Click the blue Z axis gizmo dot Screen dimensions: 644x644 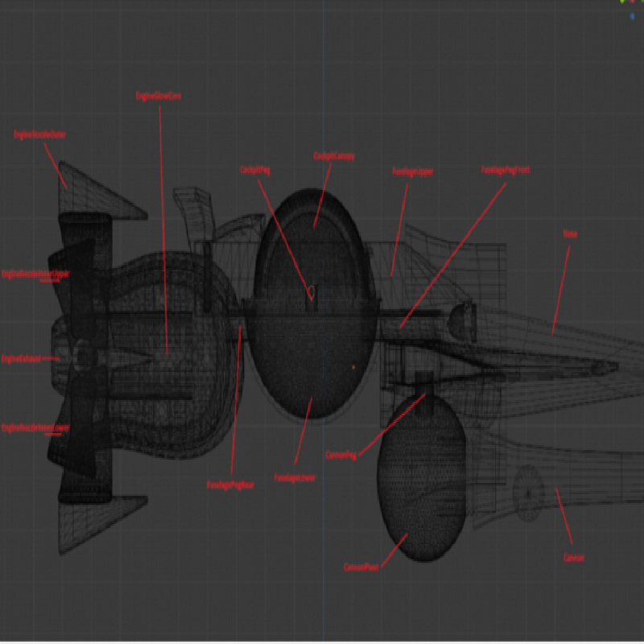[632, 14]
